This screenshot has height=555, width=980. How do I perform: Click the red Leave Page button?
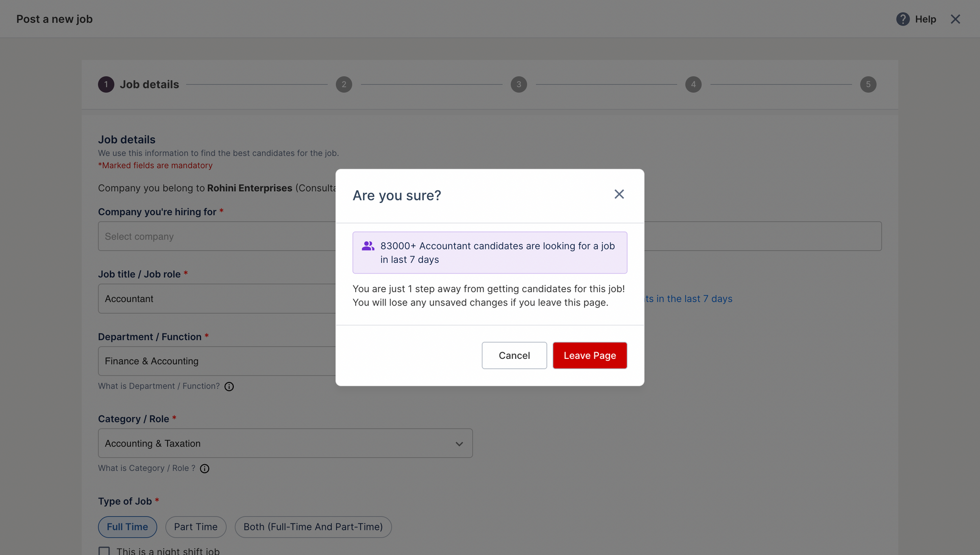click(589, 355)
